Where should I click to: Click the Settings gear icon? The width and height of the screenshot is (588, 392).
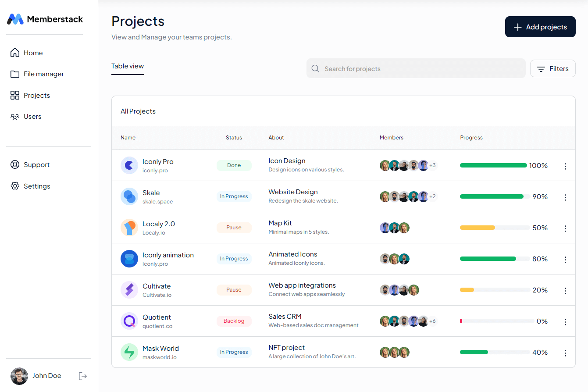coord(14,186)
